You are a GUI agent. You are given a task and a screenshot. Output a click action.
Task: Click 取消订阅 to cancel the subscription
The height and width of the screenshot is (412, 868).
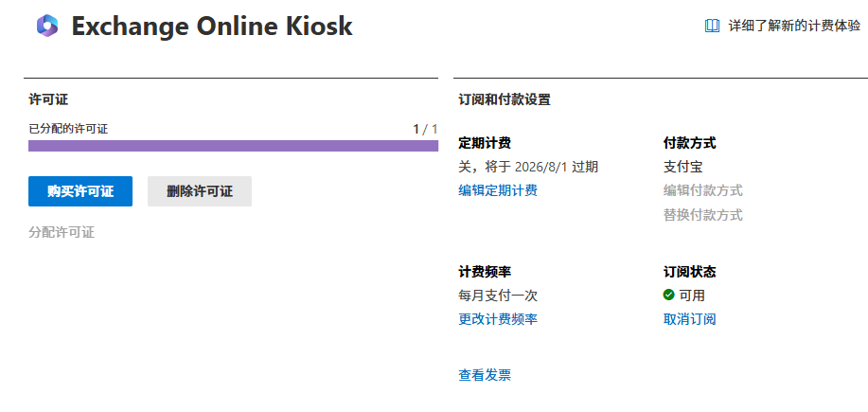point(689,319)
